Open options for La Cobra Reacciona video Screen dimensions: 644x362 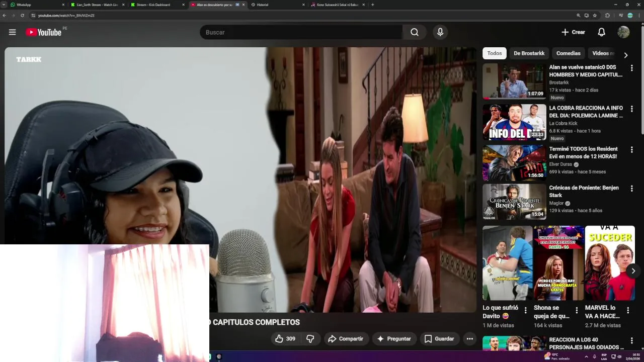[631, 109]
